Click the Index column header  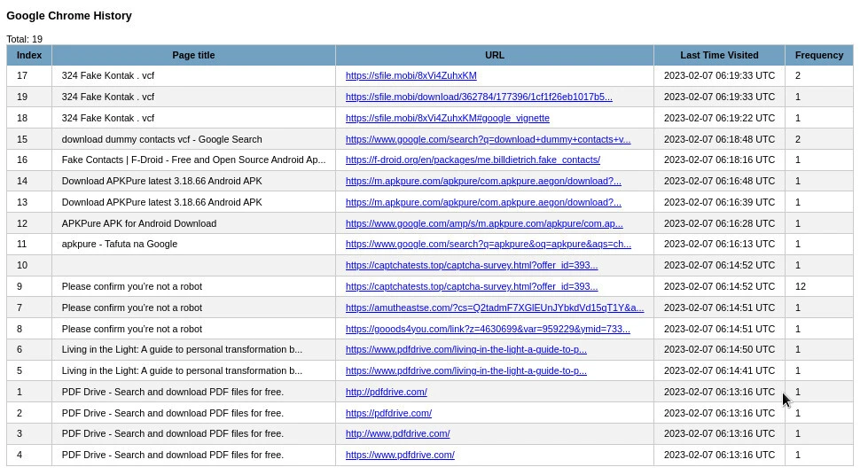[29, 55]
